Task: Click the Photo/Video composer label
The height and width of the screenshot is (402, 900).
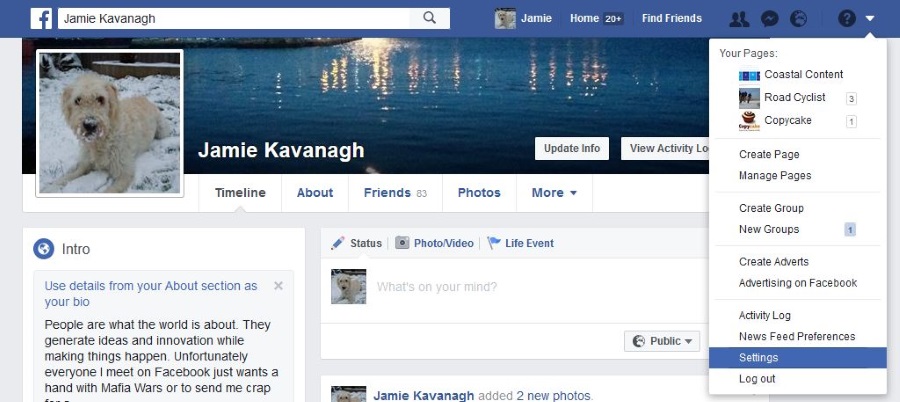Action: [x=444, y=243]
